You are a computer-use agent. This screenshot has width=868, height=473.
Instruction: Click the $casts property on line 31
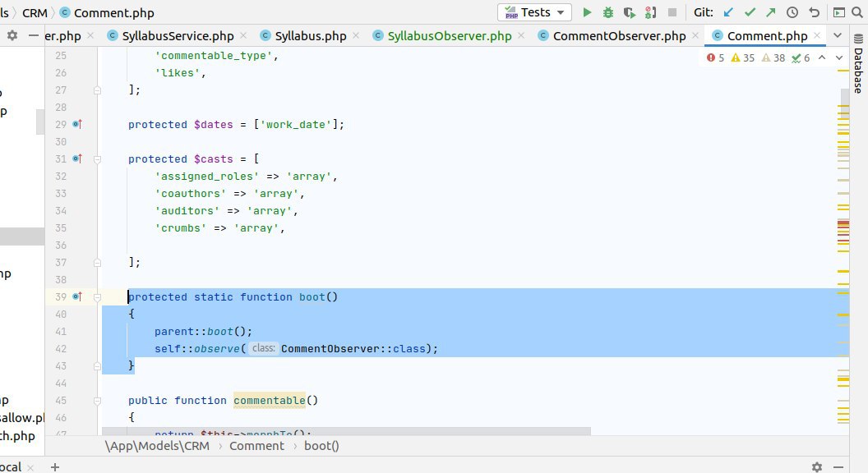pyautogui.click(x=213, y=158)
